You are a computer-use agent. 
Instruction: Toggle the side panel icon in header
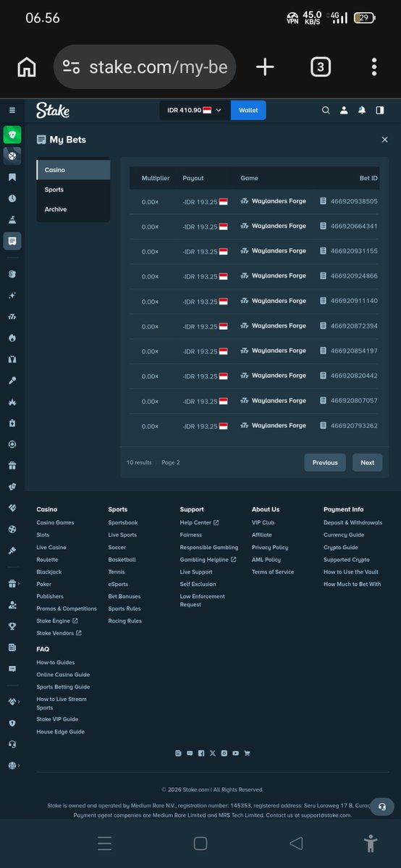pyautogui.click(x=380, y=110)
